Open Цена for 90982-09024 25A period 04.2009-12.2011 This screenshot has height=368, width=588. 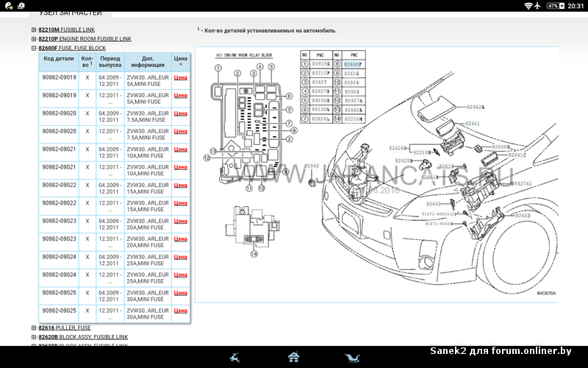180,257
